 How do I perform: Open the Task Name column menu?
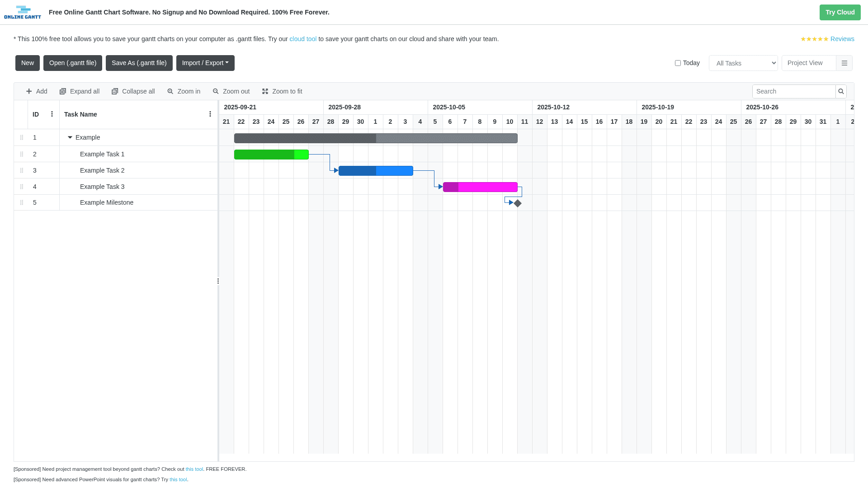210,114
